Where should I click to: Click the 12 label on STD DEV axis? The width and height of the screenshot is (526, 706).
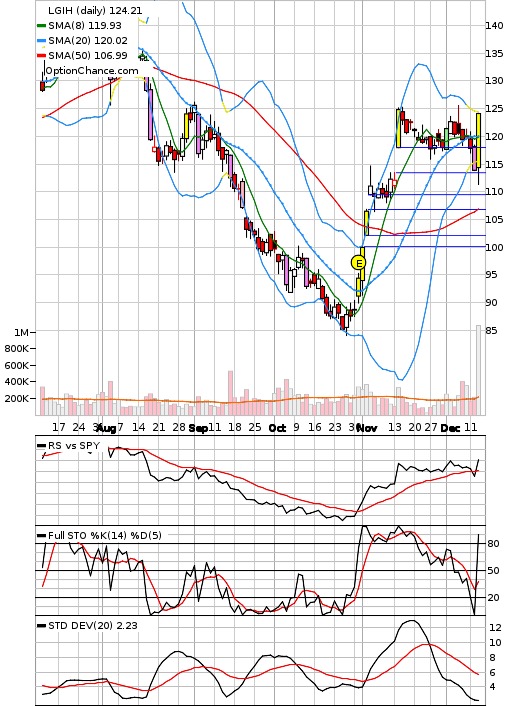point(495,628)
